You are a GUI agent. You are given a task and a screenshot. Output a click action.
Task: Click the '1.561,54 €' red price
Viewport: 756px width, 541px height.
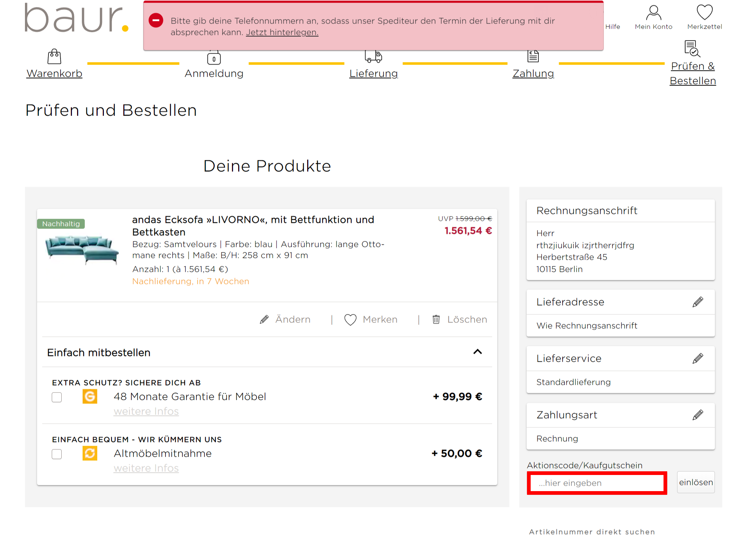point(468,231)
